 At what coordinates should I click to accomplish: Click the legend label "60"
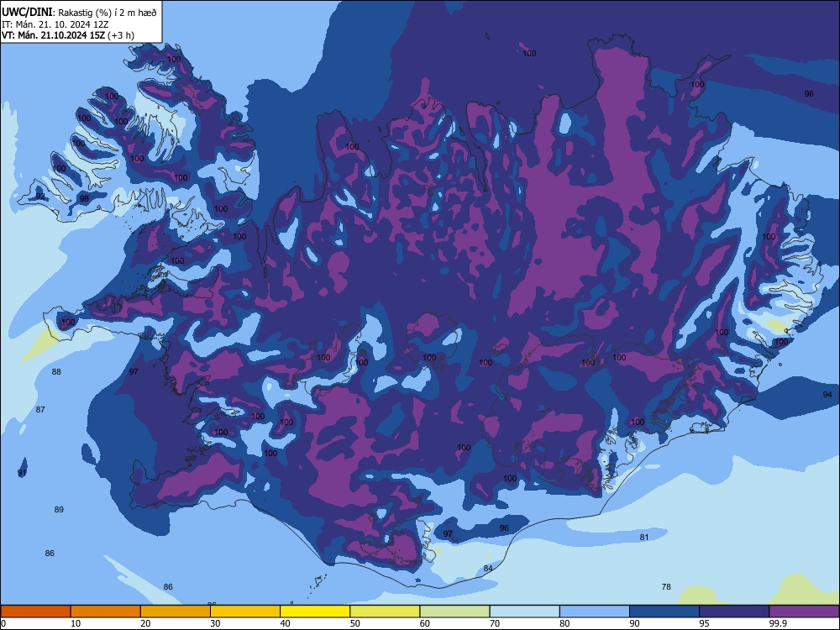pyautogui.click(x=425, y=623)
